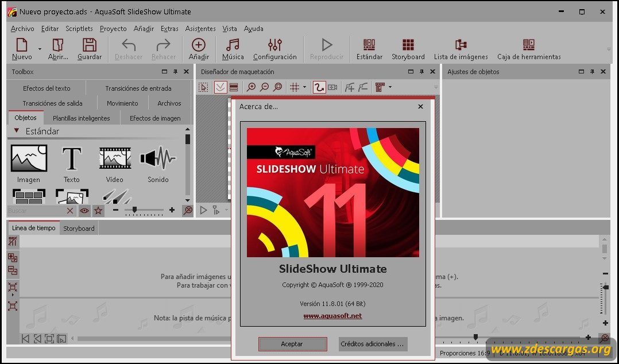Select the Sonido object
The width and height of the screenshot is (619, 364).
click(158, 164)
